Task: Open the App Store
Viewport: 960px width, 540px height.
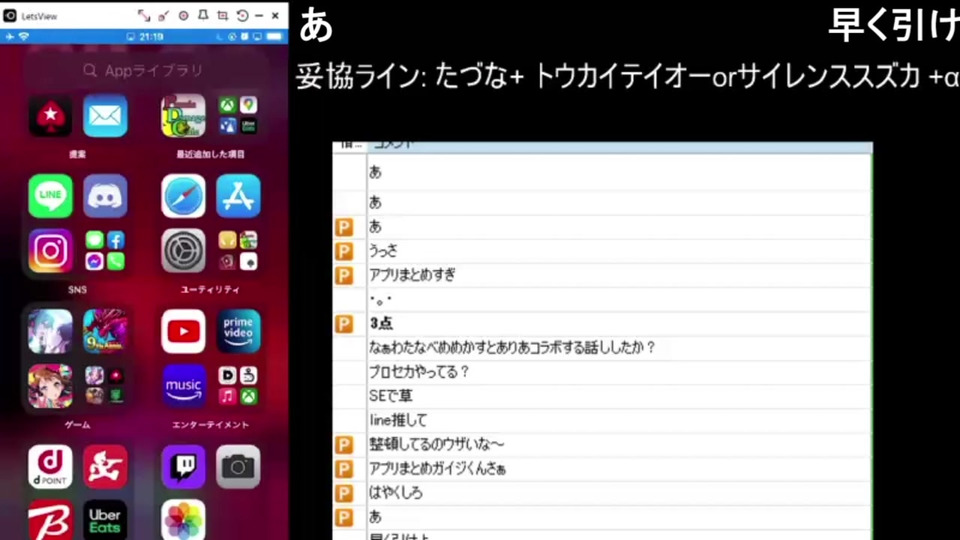Action: tap(238, 196)
